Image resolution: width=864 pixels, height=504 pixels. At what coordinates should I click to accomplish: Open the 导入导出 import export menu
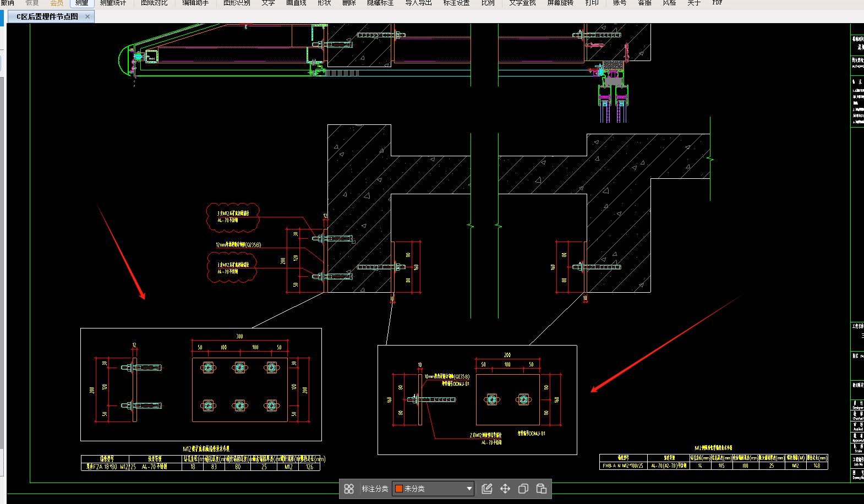[x=418, y=3]
